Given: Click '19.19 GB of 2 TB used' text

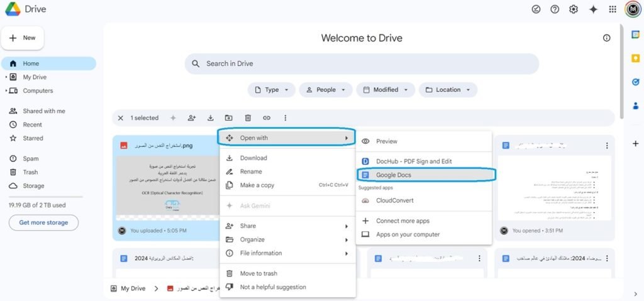Looking at the screenshot, I should point(37,205).
